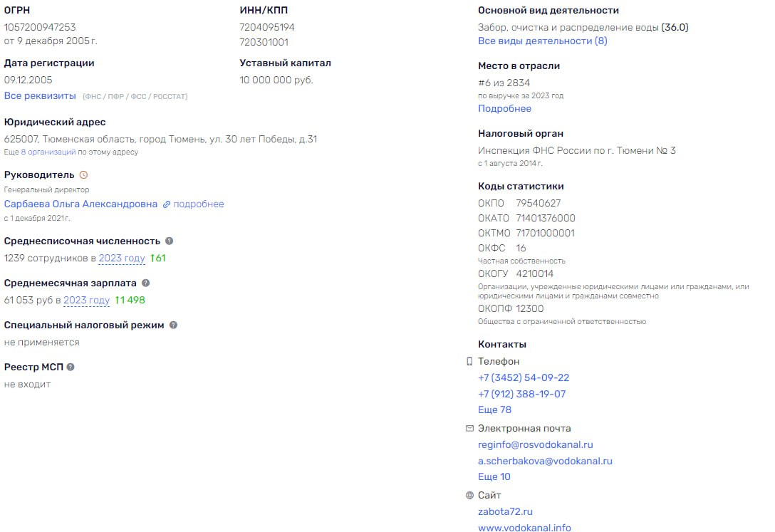The height and width of the screenshot is (532, 775).
Task: Select the ОКОПФ code 12300
Action: [x=530, y=308]
